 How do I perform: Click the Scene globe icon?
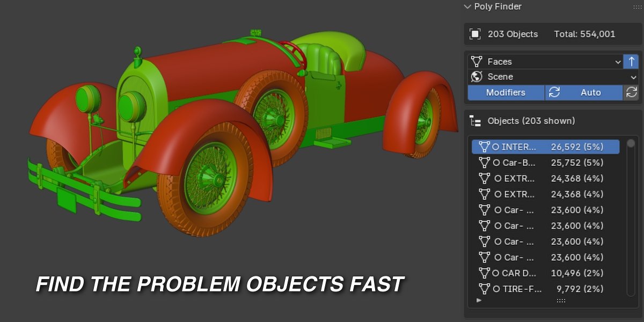pyautogui.click(x=476, y=77)
